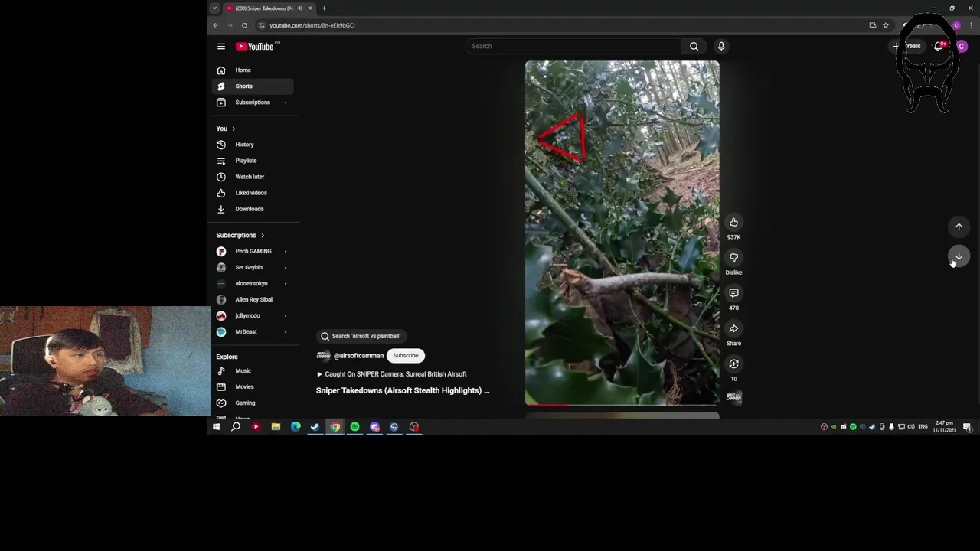Image resolution: width=980 pixels, height=551 pixels.
Task: Open Windows Start menu
Action: point(216,427)
